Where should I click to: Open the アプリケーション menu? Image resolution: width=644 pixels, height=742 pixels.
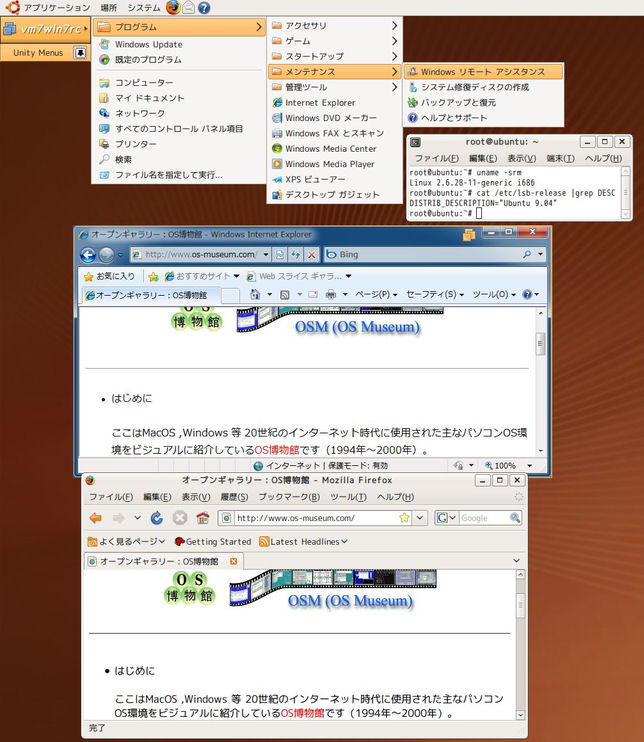point(57,8)
